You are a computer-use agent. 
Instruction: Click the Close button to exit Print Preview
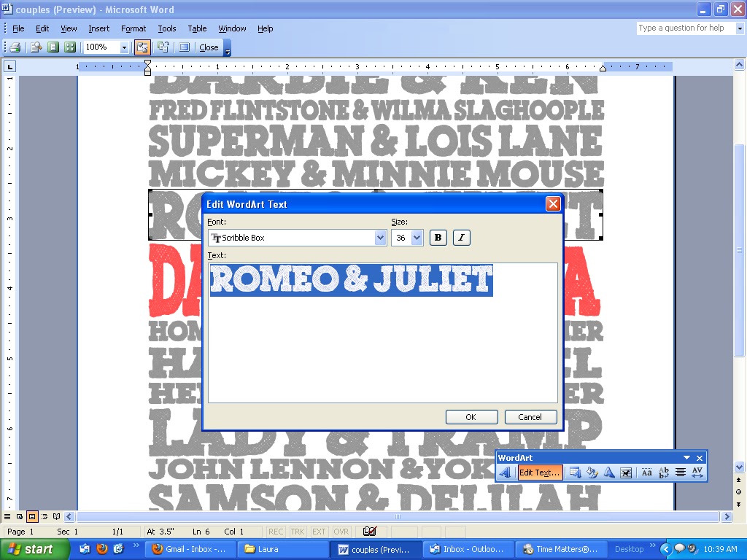coord(209,47)
